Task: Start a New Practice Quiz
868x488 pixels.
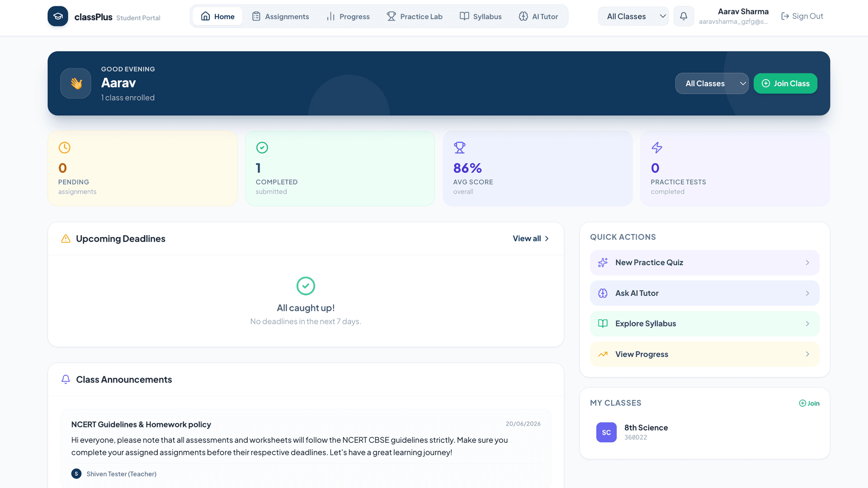Action: pos(704,263)
